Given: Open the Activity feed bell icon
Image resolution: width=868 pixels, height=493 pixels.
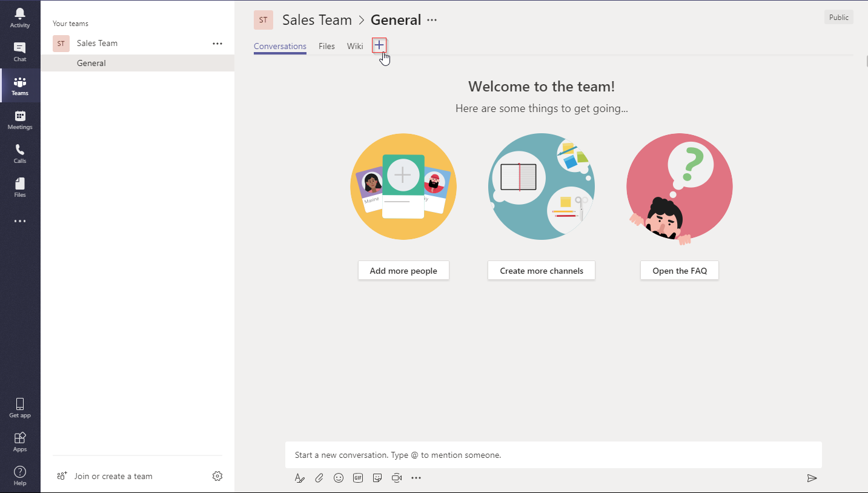Looking at the screenshot, I should (x=20, y=18).
